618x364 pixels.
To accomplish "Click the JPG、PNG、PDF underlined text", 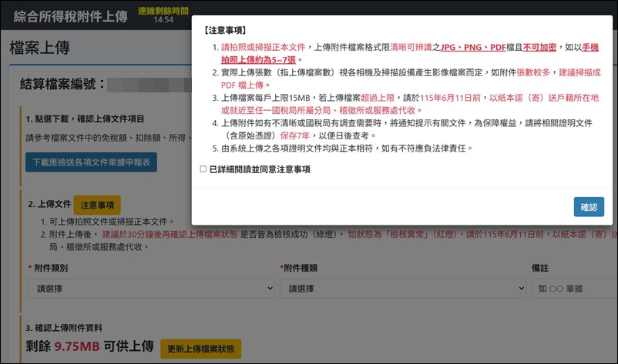I will [473, 48].
